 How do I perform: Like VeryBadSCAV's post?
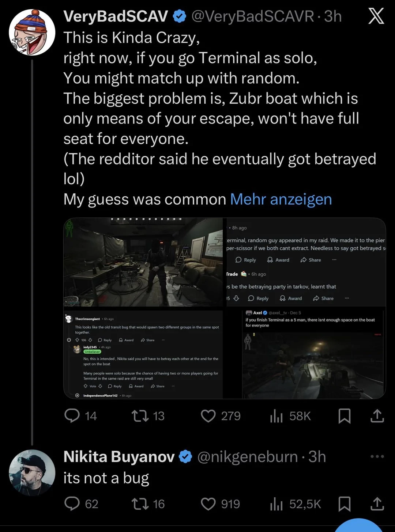[208, 415]
